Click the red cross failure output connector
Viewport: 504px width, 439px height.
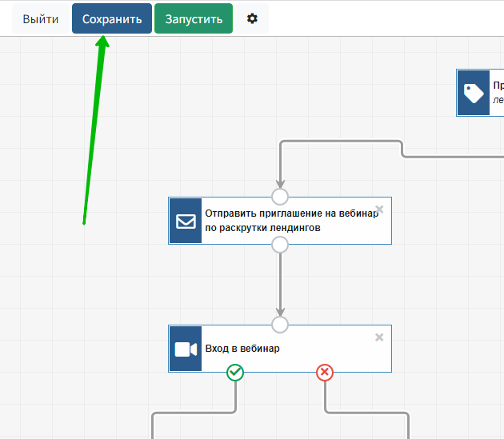tap(324, 372)
